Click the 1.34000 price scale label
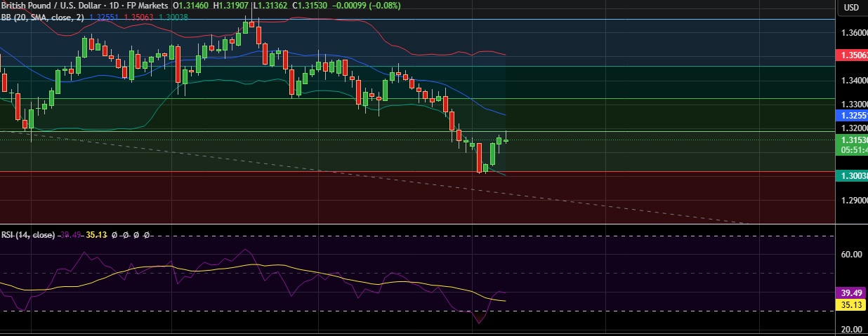The height and width of the screenshot is (336, 868). [853, 81]
